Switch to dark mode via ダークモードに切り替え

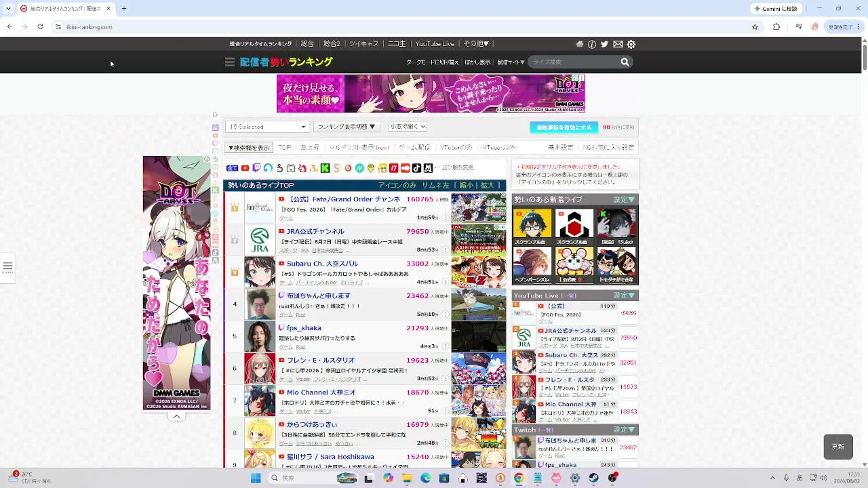[x=433, y=62]
